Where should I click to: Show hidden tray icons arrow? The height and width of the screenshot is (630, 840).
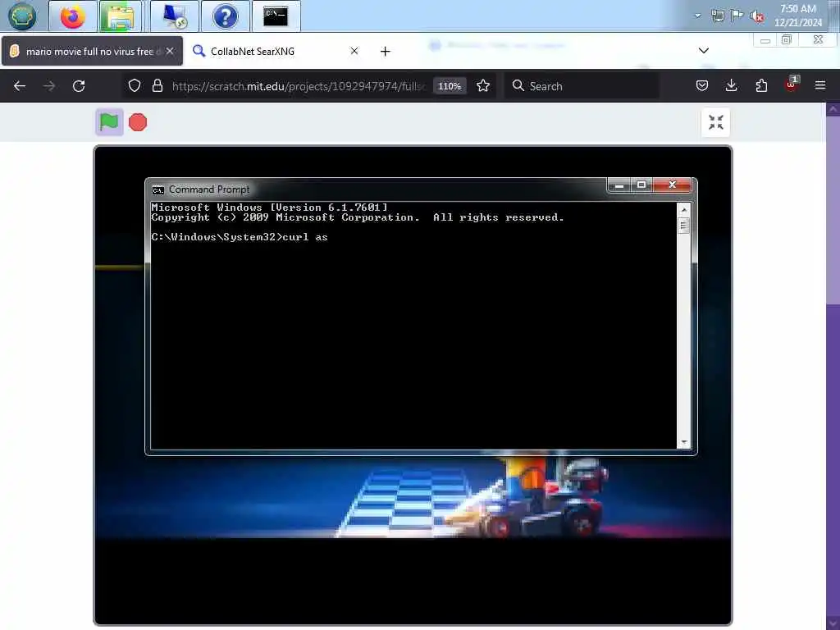point(697,16)
